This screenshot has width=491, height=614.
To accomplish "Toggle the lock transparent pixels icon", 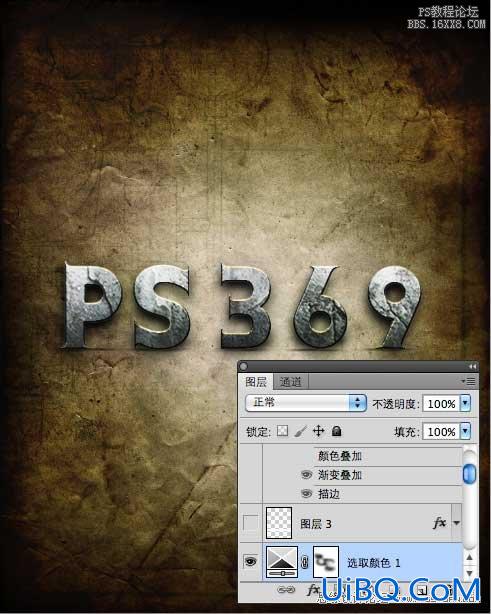I will pyautogui.click(x=282, y=431).
